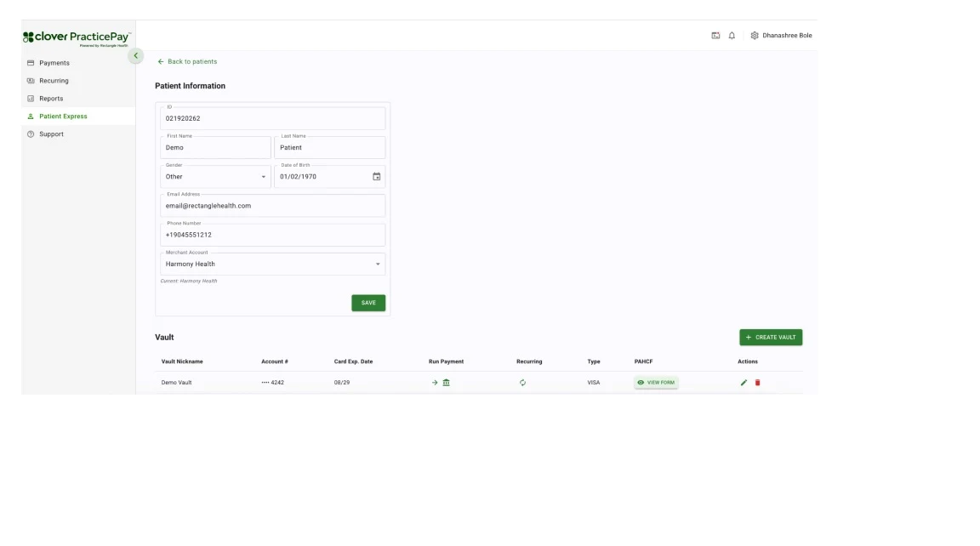Click the Run Payment column header

447,361
